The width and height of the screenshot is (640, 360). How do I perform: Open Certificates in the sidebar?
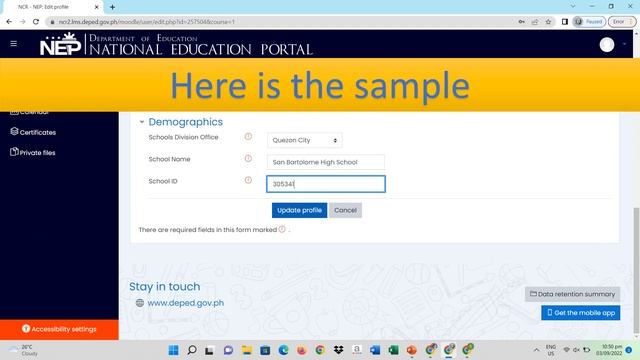coord(33,132)
